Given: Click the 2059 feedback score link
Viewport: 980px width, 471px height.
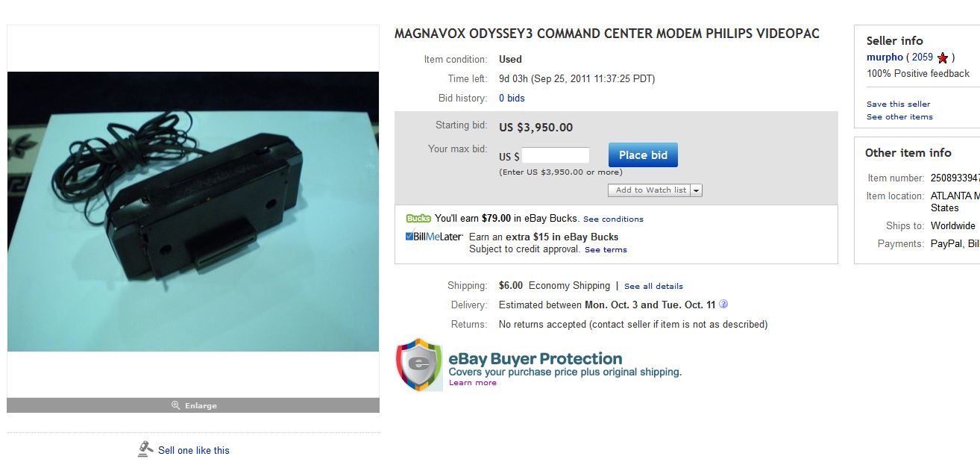Looking at the screenshot, I should point(923,57).
